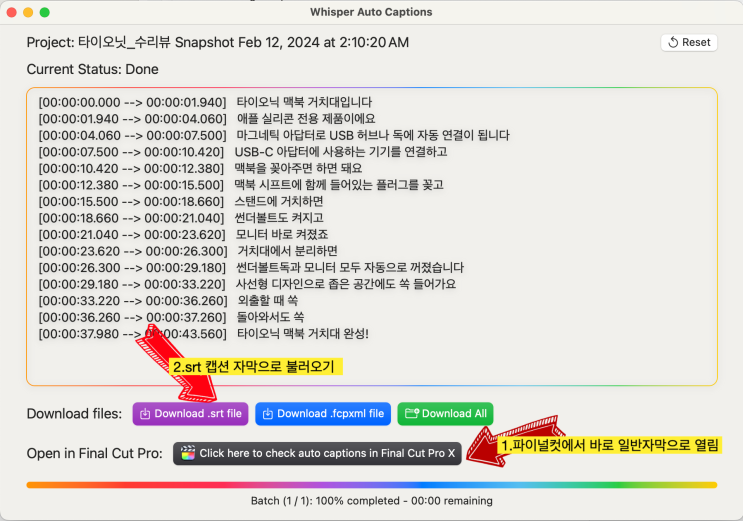
Task: Click the 'Current Status: Done' text
Action: pos(92,69)
